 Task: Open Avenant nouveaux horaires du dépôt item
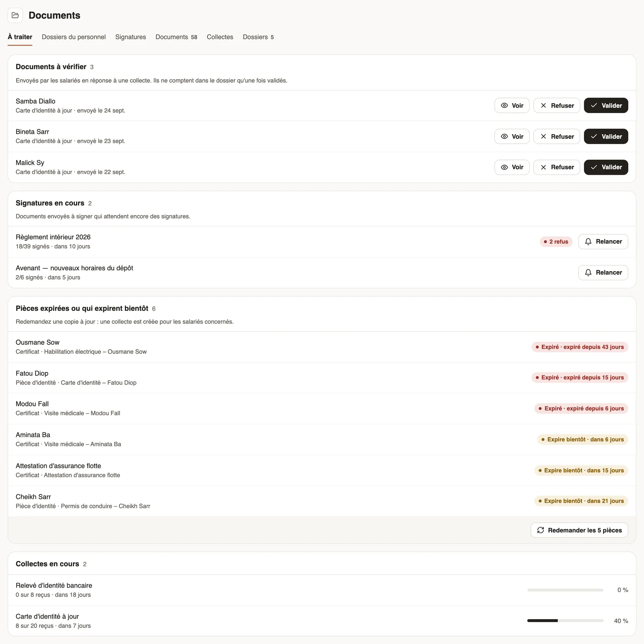(322, 273)
